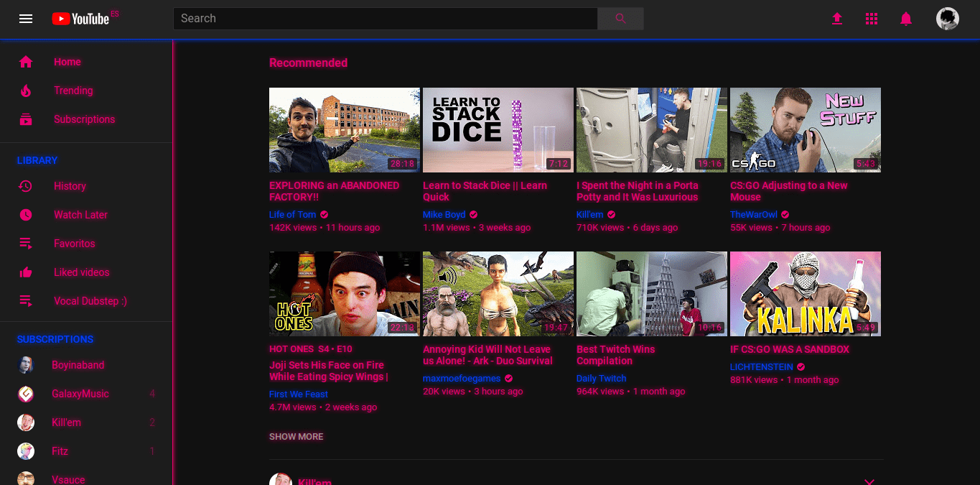Click the Liked videos thumbs-up icon
The width and height of the screenshot is (980, 485).
point(26,272)
